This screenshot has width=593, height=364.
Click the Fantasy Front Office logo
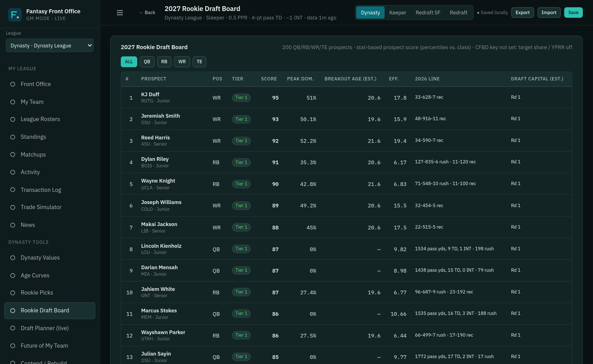(15, 15)
